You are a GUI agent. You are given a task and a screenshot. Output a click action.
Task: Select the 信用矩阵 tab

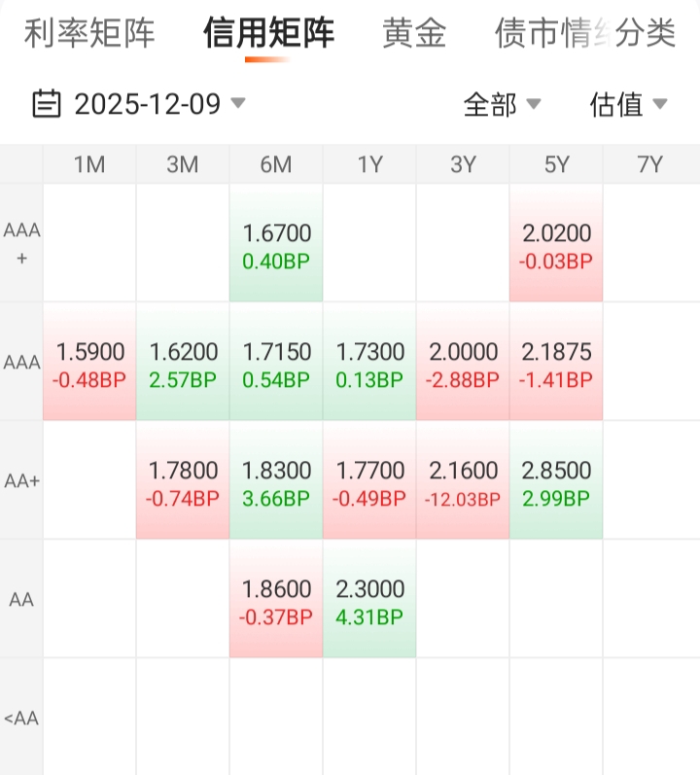click(x=268, y=33)
